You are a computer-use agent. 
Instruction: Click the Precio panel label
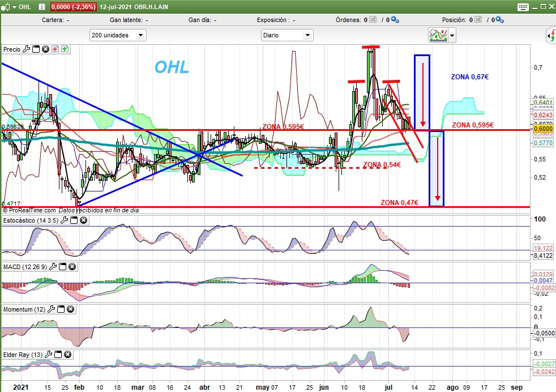point(12,49)
